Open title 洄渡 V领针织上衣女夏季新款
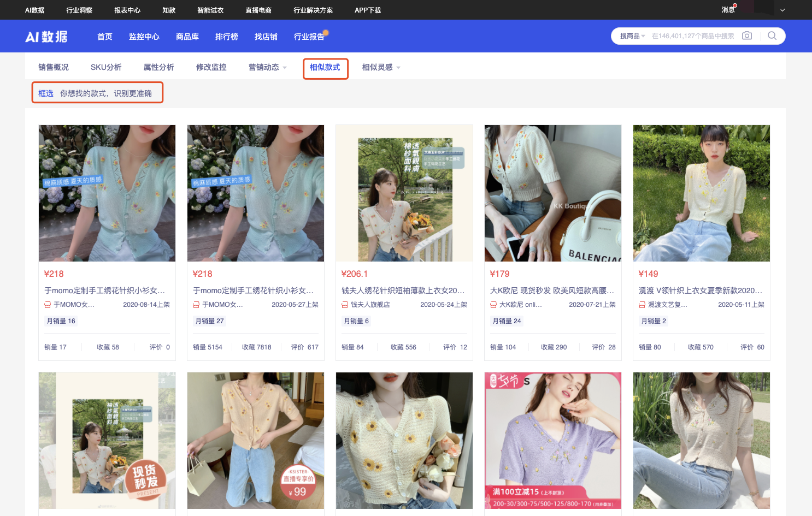The image size is (812, 516). (x=701, y=290)
